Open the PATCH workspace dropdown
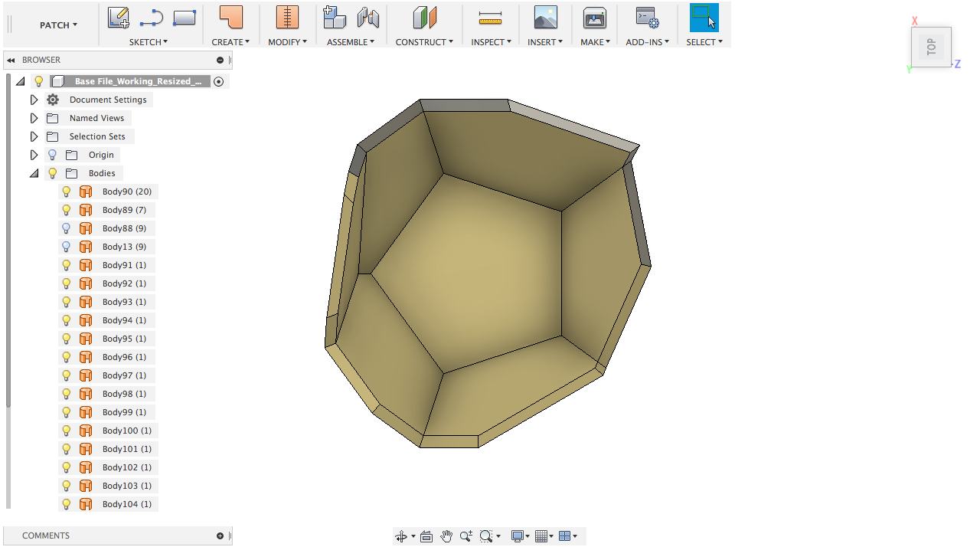 pyautogui.click(x=58, y=25)
